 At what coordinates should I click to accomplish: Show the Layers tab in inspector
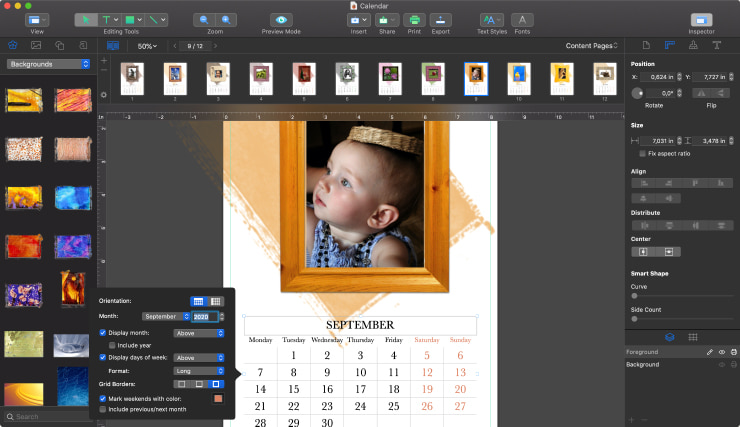point(669,337)
